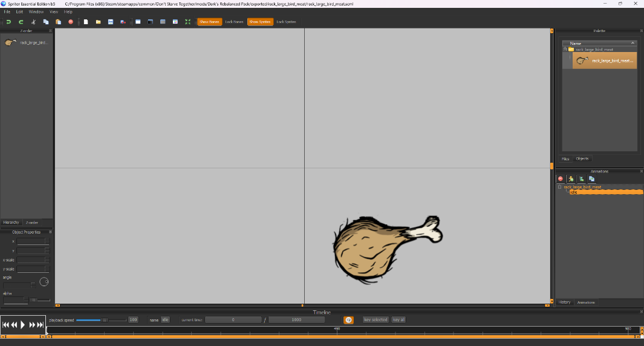Open the File menu
The width and height of the screenshot is (644, 346).
[7, 12]
